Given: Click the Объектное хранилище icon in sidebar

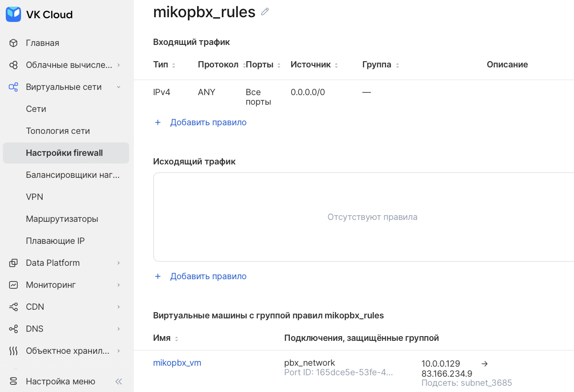Looking at the screenshot, I should (x=13, y=351).
